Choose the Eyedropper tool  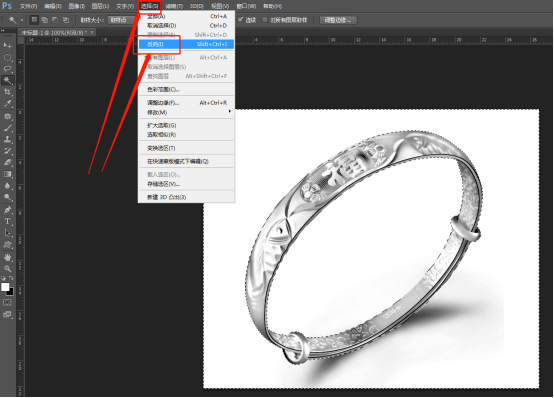click(7, 104)
